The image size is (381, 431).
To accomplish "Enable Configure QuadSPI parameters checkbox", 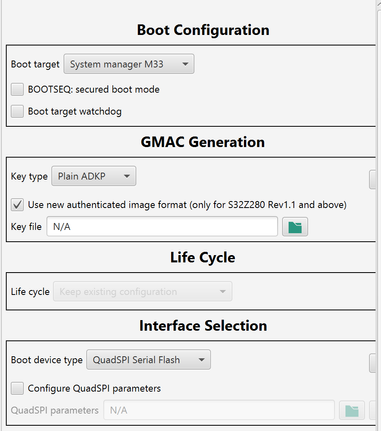I will 17,388.
